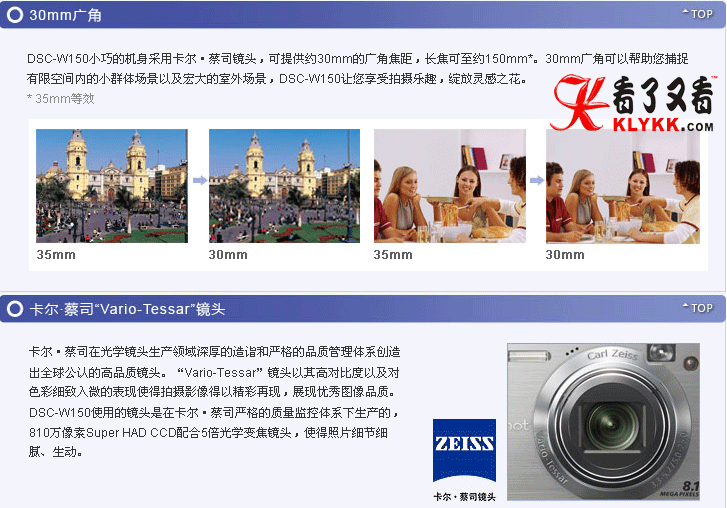Image resolution: width=727 pixels, height=508 pixels.
Task: Click paragraph line starting 有限空间内的小群体场景
Action: pyautogui.click(x=277, y=79)
